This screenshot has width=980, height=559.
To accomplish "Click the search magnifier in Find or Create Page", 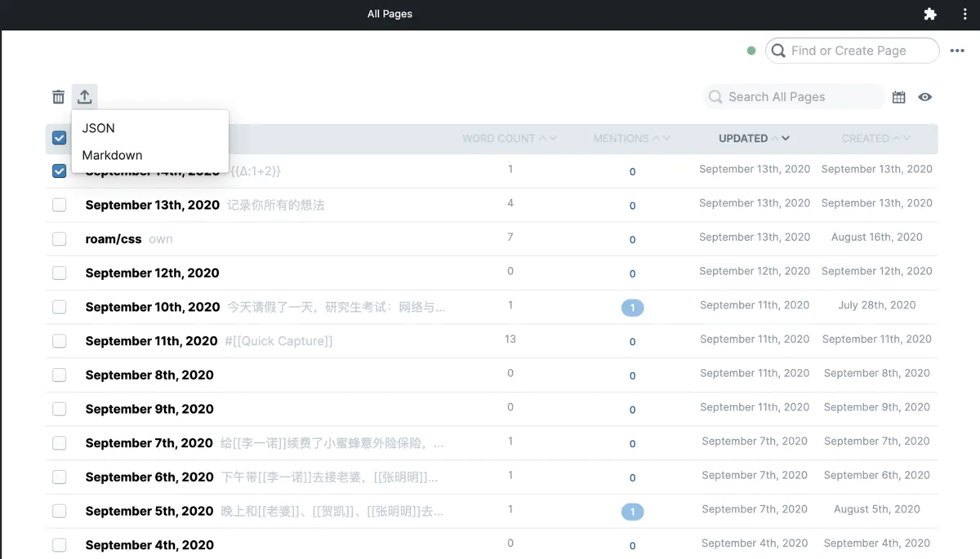I will tap(778, 51).
